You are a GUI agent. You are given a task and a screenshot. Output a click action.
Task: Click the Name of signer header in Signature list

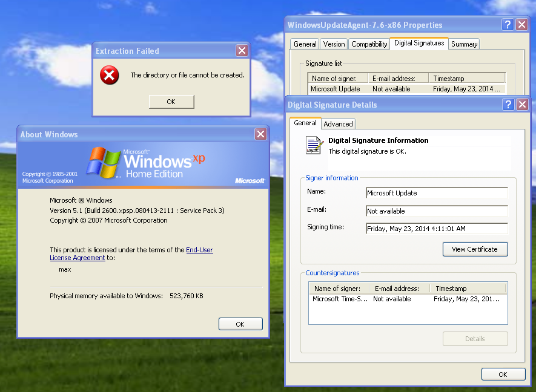point(338,79)
